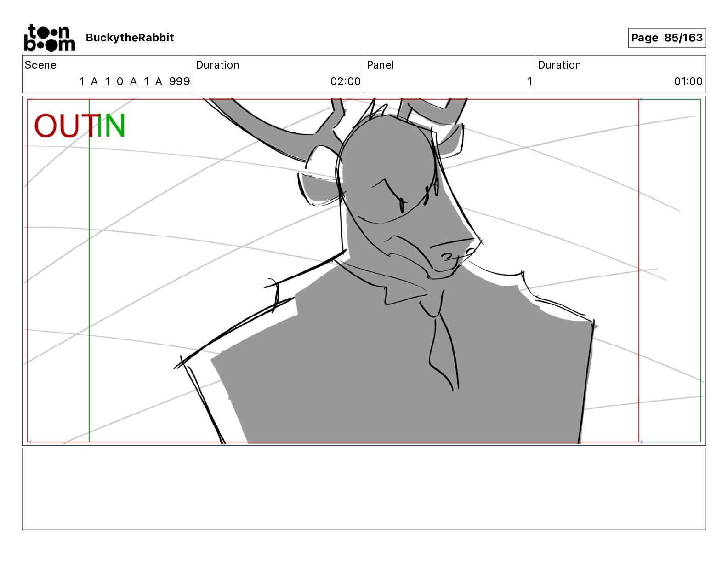This screenshot has height=563, width=728.
Task: Click the Toon Boom logo
Action: (x=50, y=38)
